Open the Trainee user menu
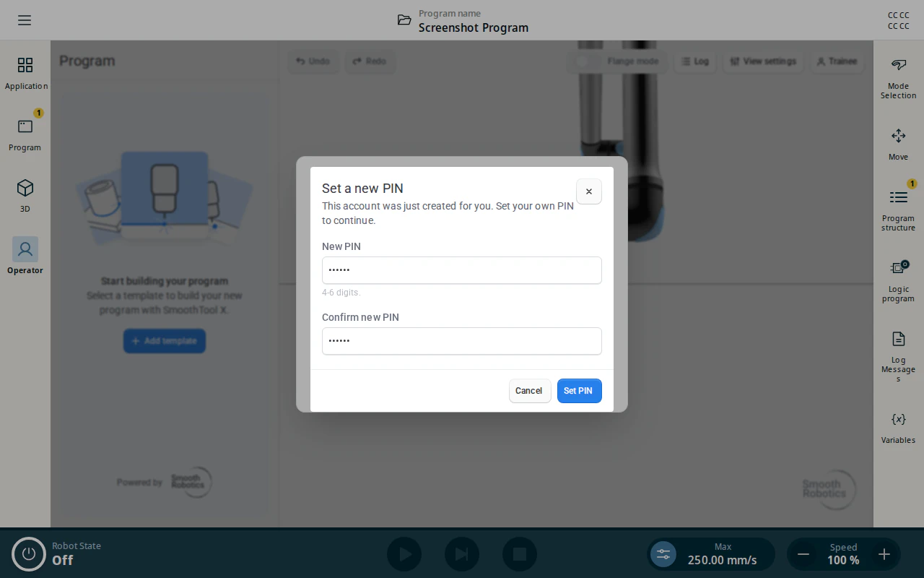The image size is (924, 578). (x=837, y=61)
